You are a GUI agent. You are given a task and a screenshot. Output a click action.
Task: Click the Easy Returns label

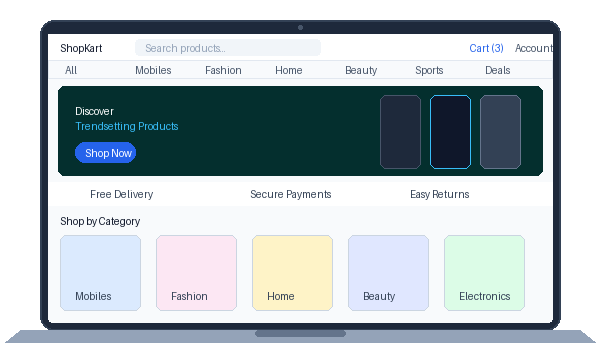tap(439, 194)
